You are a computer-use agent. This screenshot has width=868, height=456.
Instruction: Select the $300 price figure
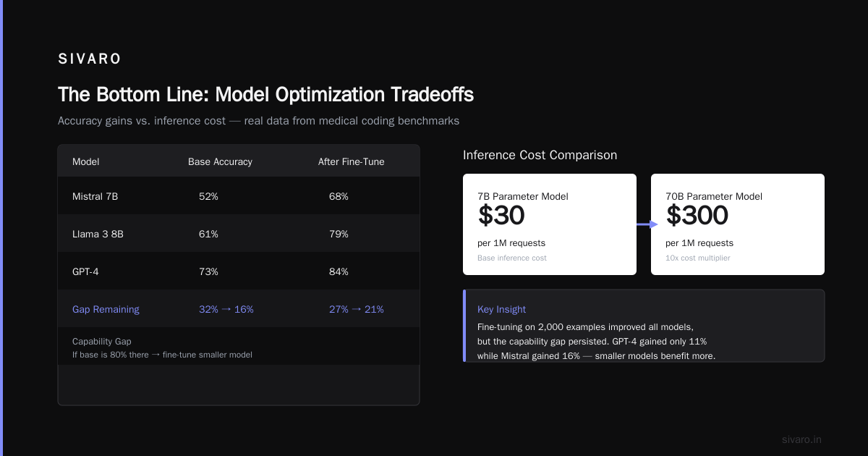[x=697, y=215]
